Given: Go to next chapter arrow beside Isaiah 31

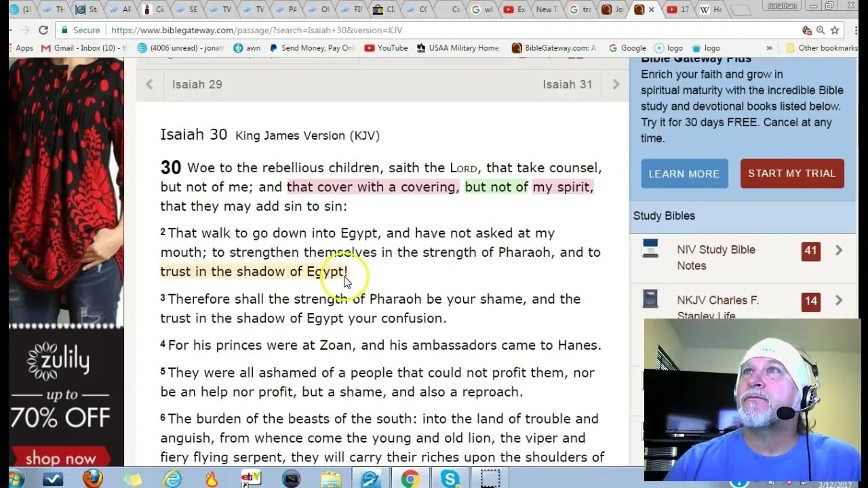Looking at the screenshot, I should click(x=616, y=85).
